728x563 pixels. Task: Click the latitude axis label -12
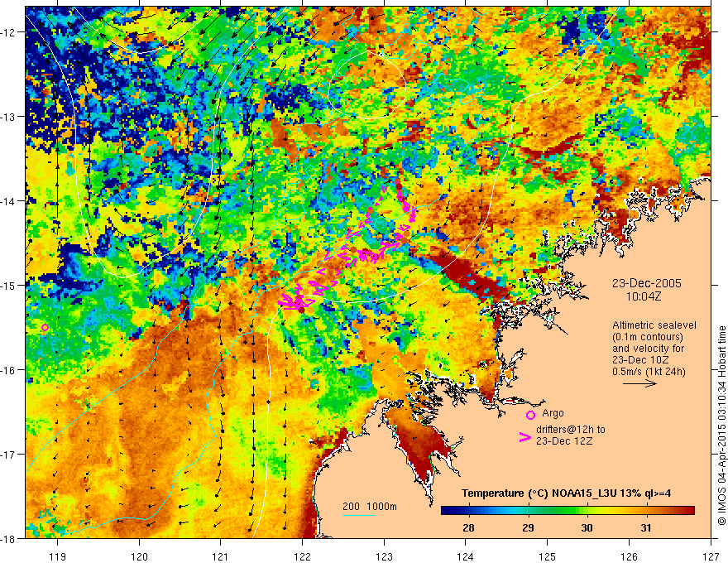[8, 32]
